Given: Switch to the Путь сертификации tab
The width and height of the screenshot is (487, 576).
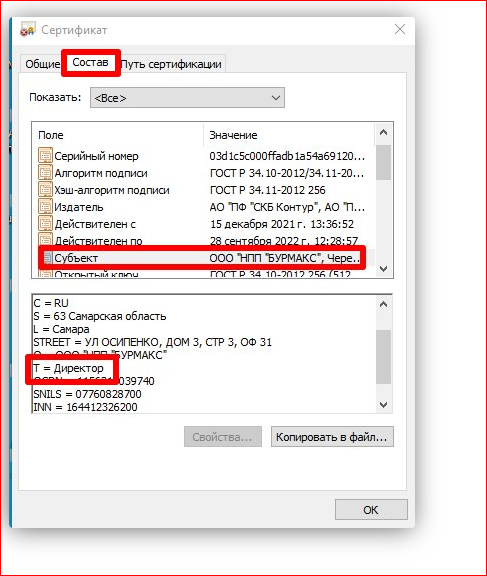Looking at the screenshot, I should (x=172, y=64).
